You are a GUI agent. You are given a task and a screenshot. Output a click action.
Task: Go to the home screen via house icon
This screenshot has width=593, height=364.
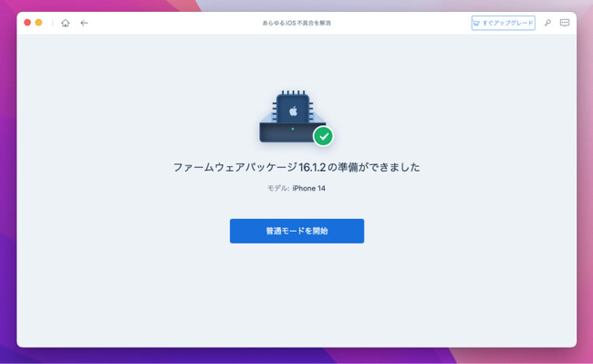coord(66,23)
